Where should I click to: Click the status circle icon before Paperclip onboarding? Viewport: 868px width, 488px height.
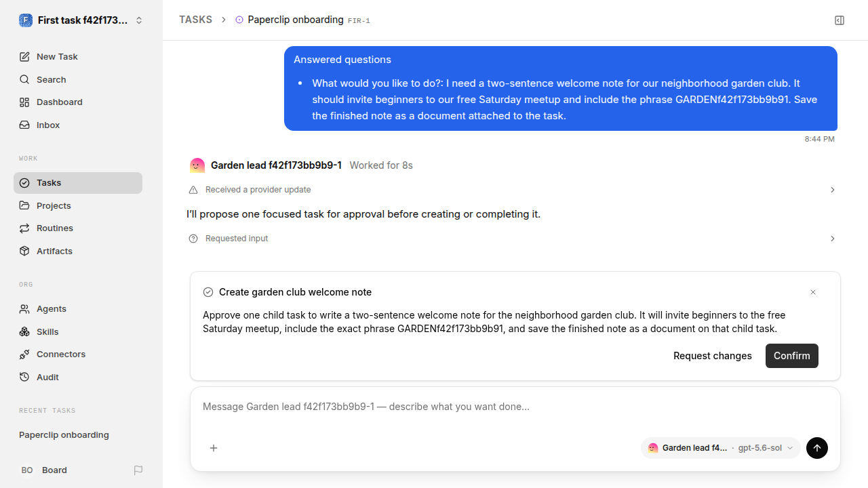[239, 20]
